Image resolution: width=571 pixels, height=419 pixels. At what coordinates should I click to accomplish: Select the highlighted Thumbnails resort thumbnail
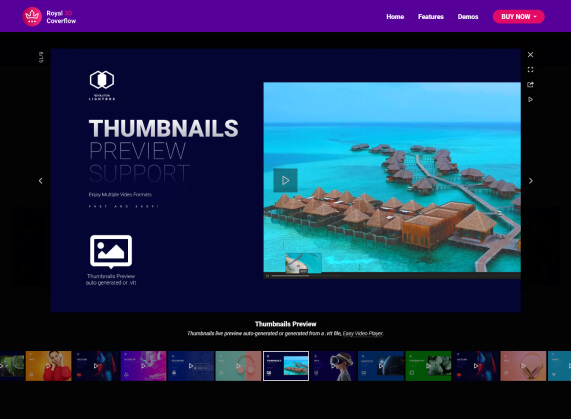pos(286,366)
